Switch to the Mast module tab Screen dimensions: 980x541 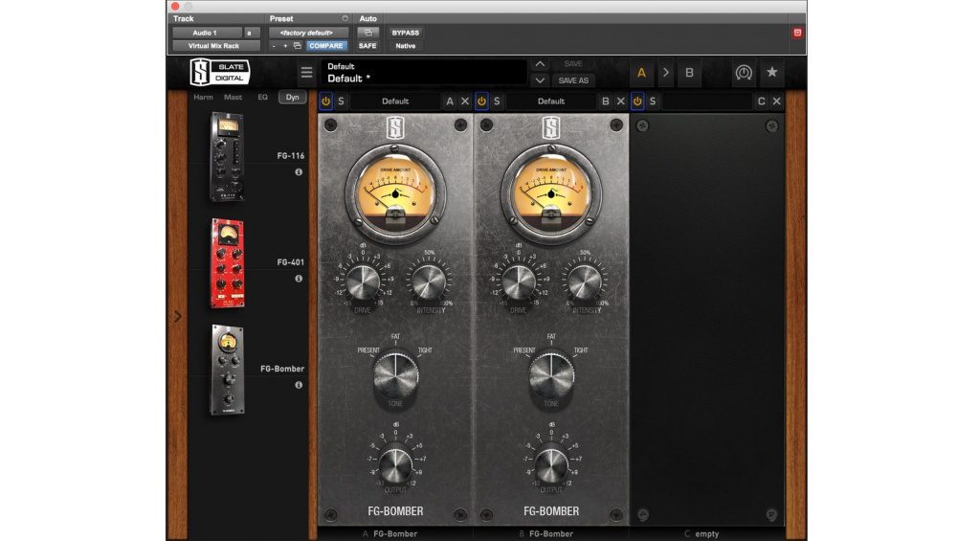234,97
